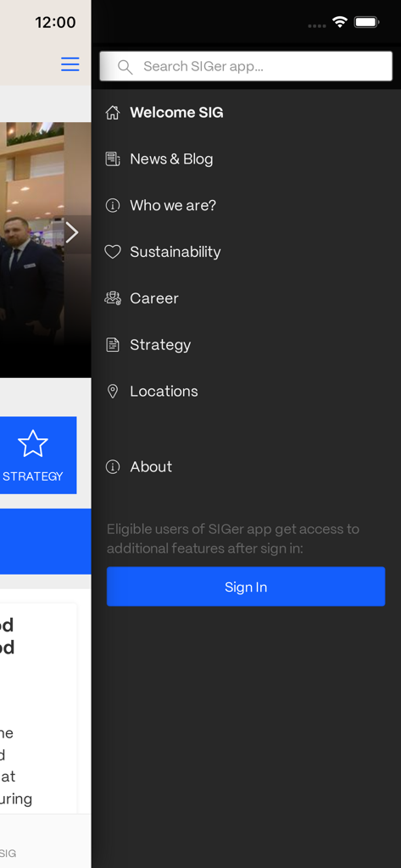Click the cellular signal dots indicator
Screen dimensions: 401x868
coord(317,25)
